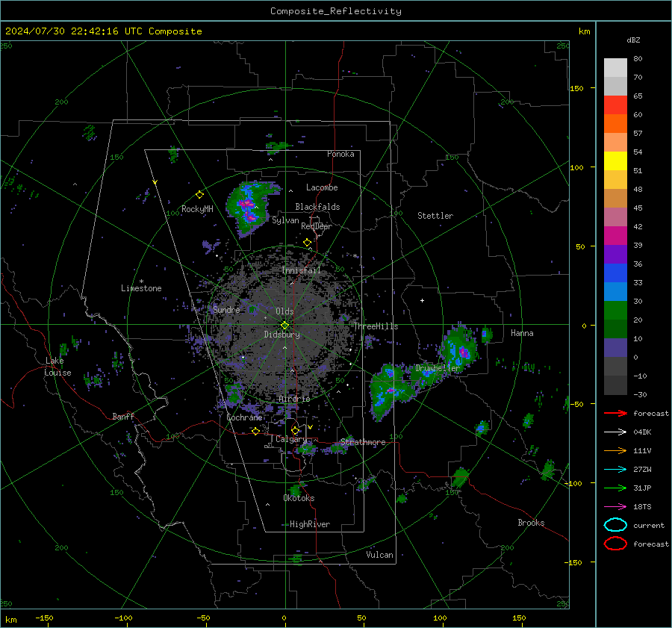The height and width of the screenshot is (628, 672).
Task: Click the yellow diamond marker below Cochrane
Action: click(255, 431)
